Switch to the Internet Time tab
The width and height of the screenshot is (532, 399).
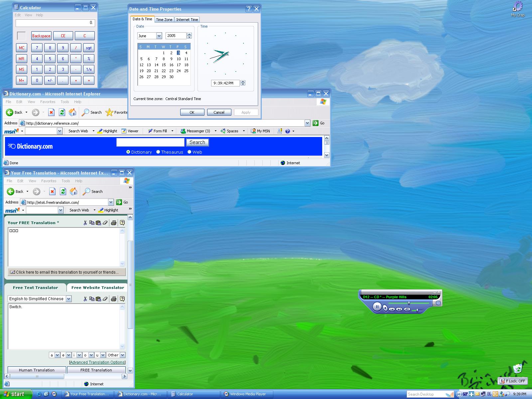tap(187, 20)
